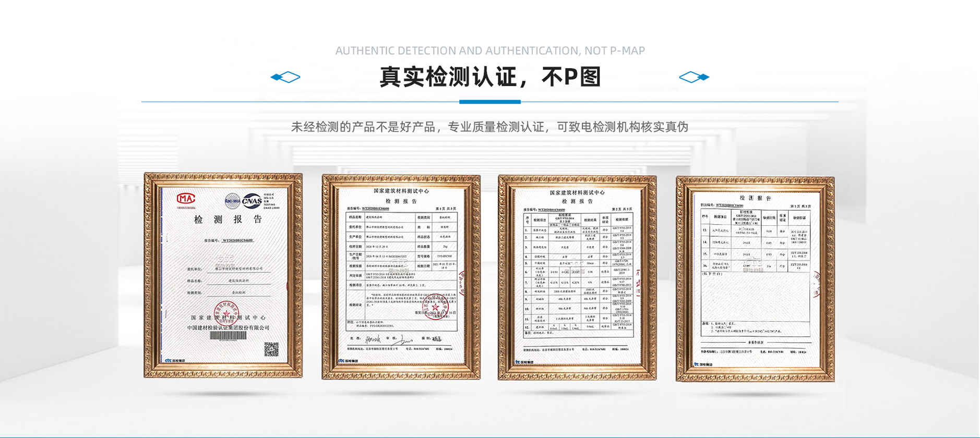Click the ilac-MRA globe logo

pos(232,200)
